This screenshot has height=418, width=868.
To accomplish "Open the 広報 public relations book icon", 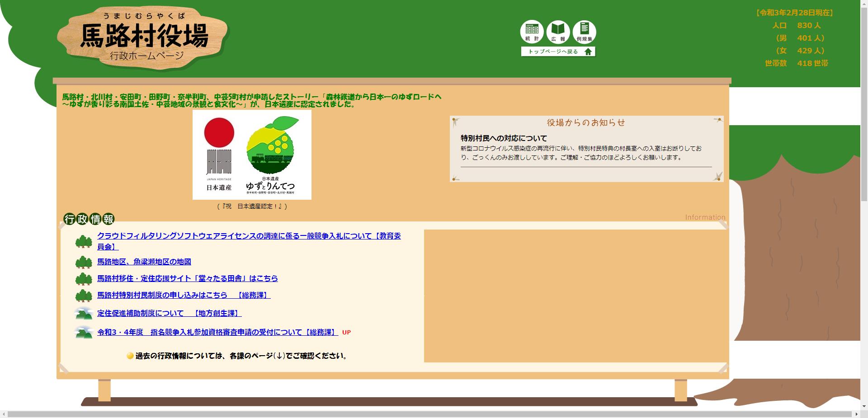I will [558, 32].
